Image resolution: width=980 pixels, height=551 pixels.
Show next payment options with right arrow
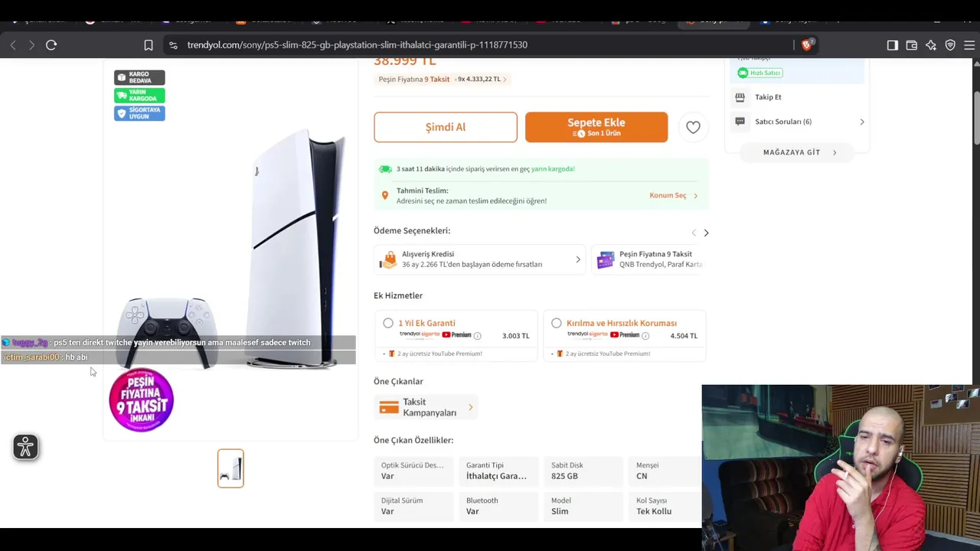(706, 233)
